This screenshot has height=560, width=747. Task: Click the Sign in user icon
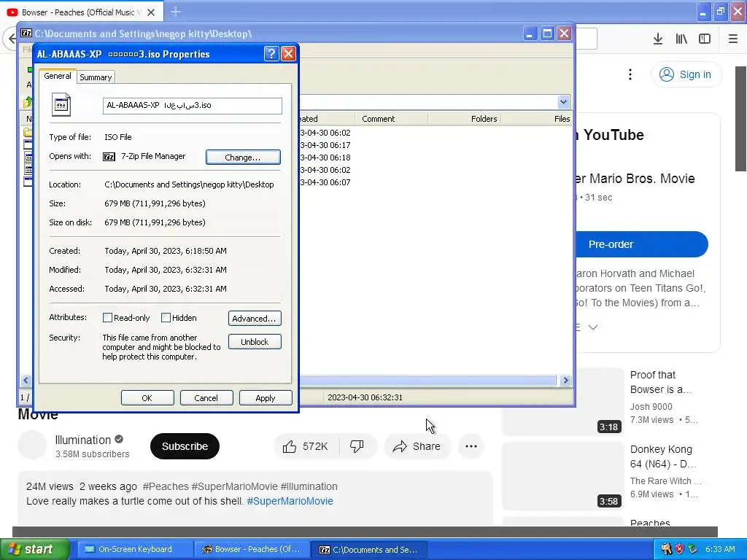point(667,74)
